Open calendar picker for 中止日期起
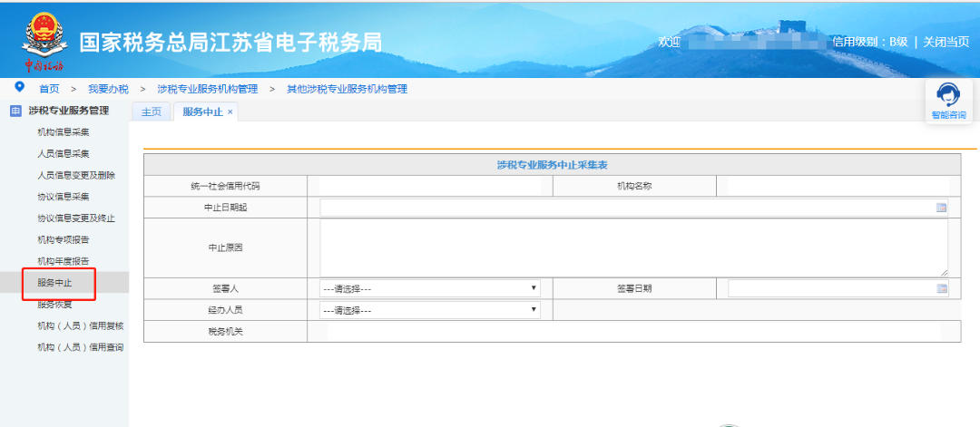The height and width of the screenshot is (427, 980). click(941, 208)
